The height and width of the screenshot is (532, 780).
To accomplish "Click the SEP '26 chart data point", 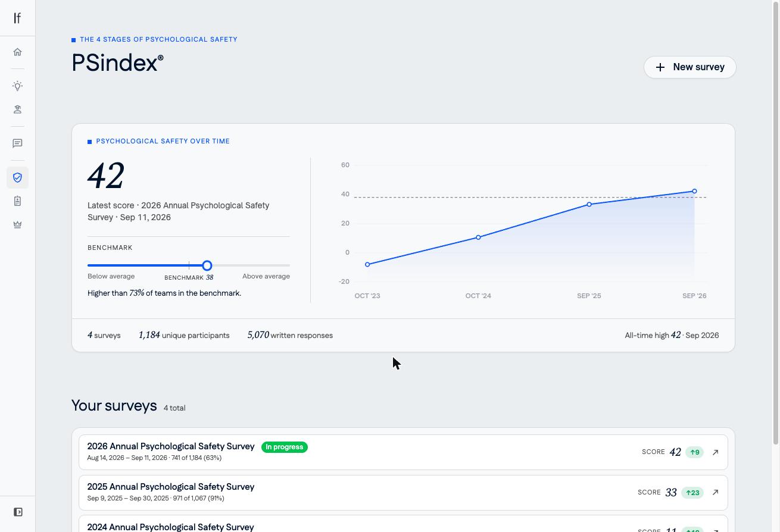I will coord(694,192).
